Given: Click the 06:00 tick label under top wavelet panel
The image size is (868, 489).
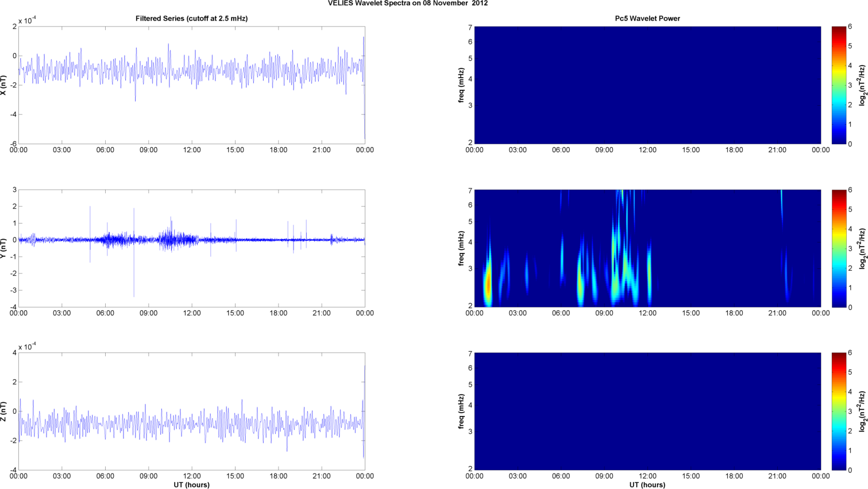Looking at the screenshot, I should (561, 150).
